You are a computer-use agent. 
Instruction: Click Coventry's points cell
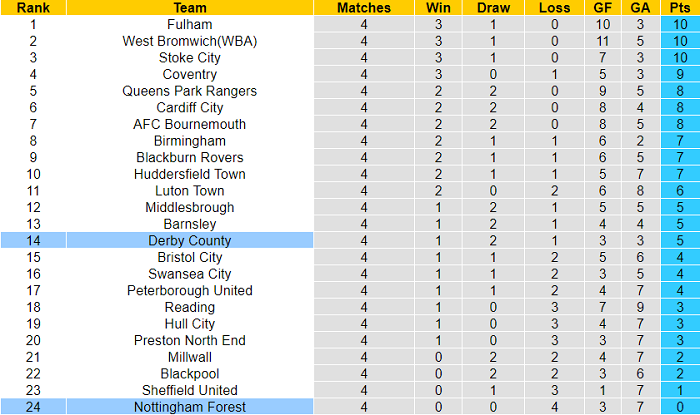679,74
